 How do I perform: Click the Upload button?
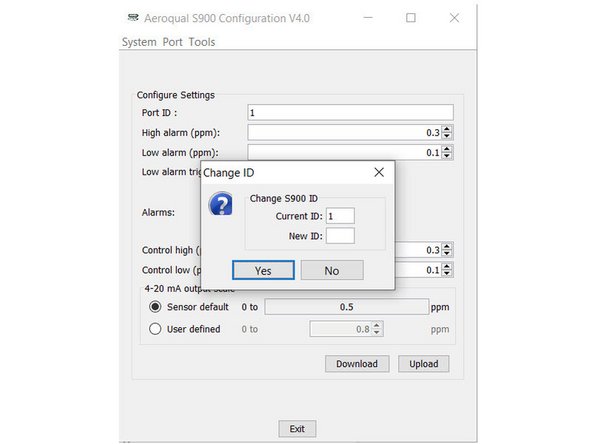[424, 364]
